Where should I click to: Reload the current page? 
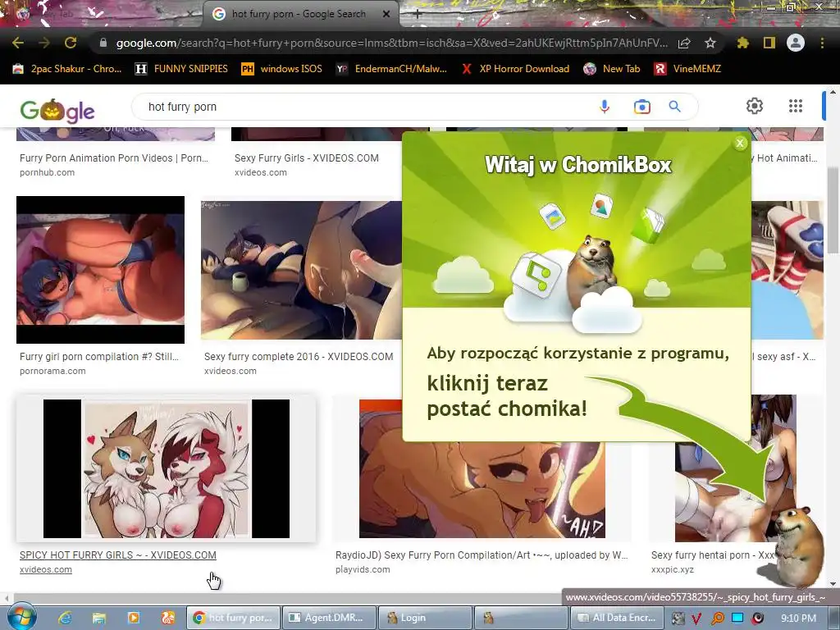71,43
